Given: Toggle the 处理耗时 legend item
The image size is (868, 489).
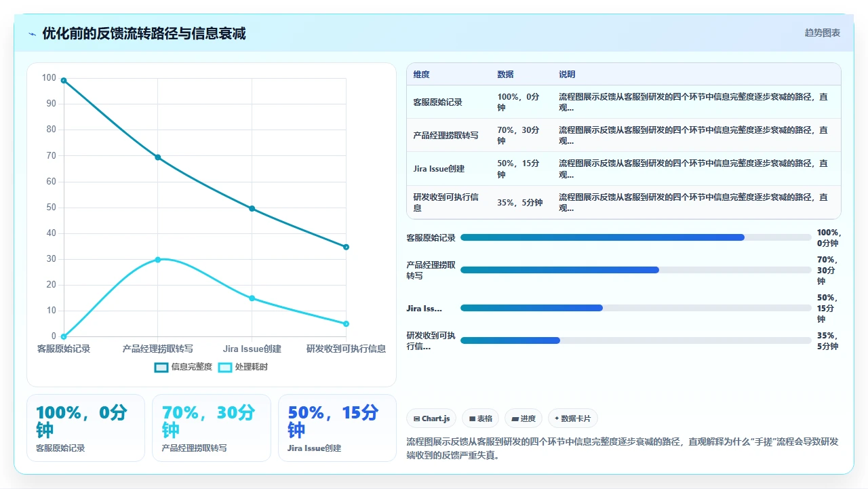Looking at the screenshot, I should tap(243, 367).
